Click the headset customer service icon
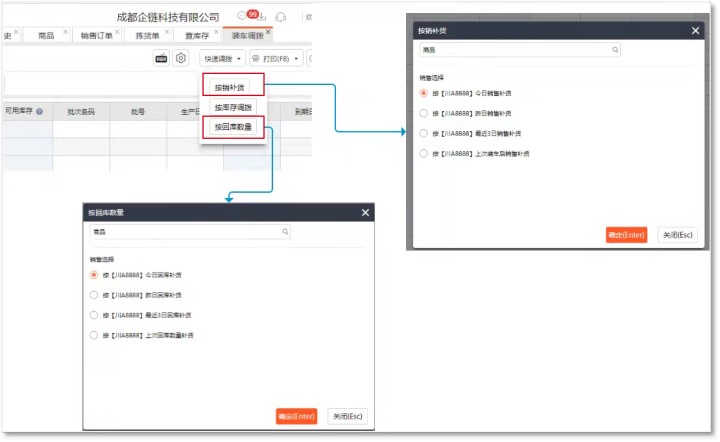This screenshot has width=720, height=442. (x=280, y=17)
